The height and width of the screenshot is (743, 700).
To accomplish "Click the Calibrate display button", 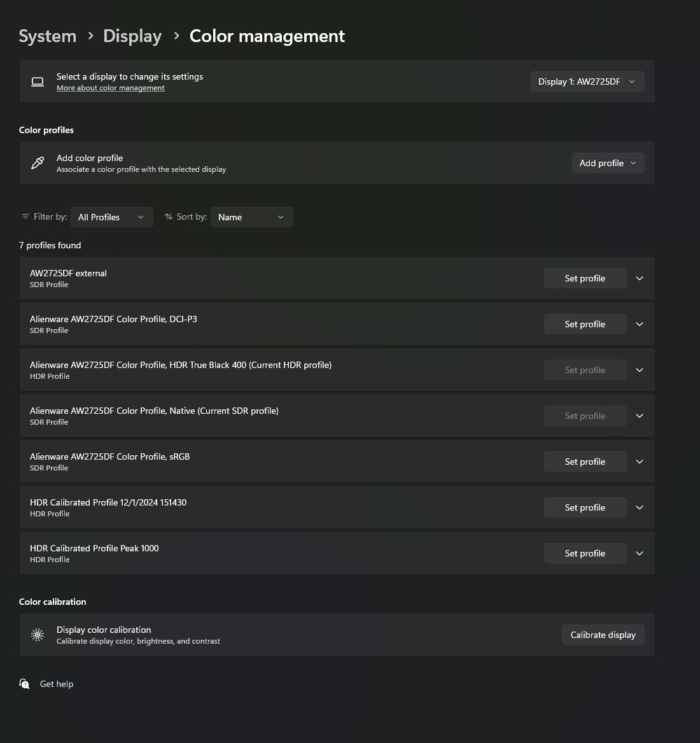I will (603, 635).
